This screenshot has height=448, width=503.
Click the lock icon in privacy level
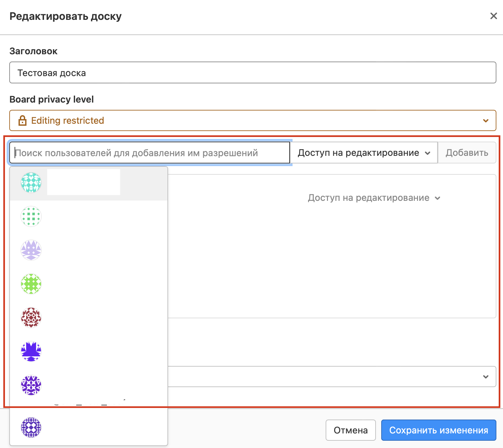pyautogui.click(x=22, y=120)
